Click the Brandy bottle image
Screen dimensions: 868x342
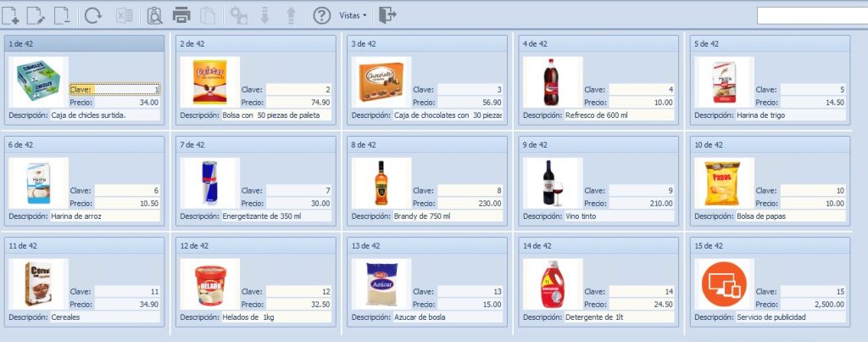pyautogui.click(x=381, y=183)
